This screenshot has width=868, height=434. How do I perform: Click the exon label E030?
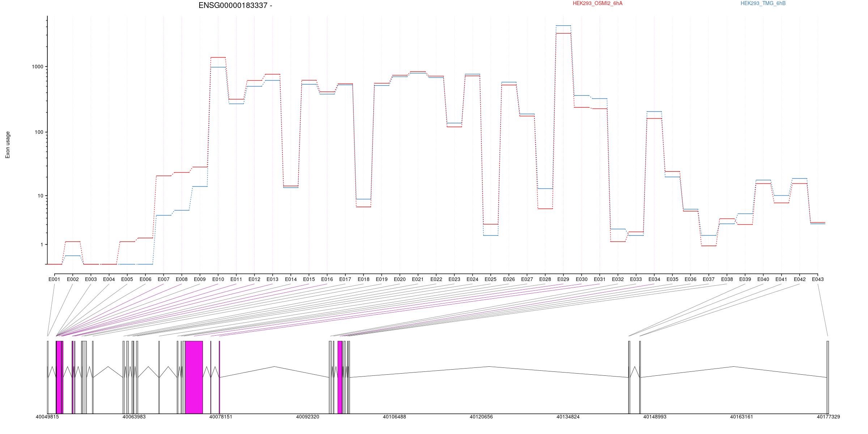pyautogui.click(x=582, y=279)
